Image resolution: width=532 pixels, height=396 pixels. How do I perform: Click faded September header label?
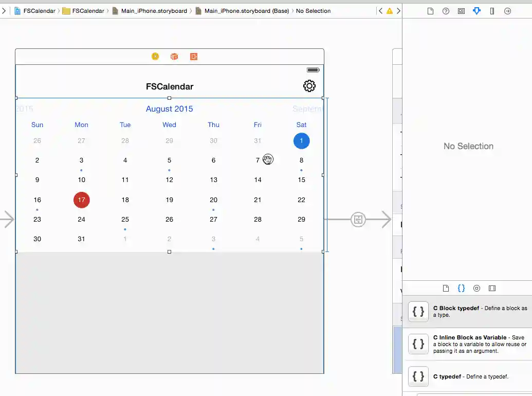(308, 109)
